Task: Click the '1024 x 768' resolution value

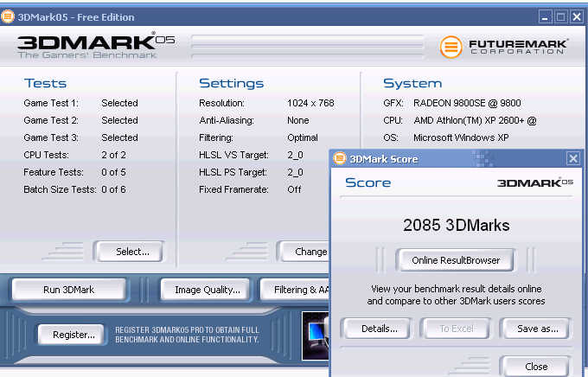Action: point(310,103)
